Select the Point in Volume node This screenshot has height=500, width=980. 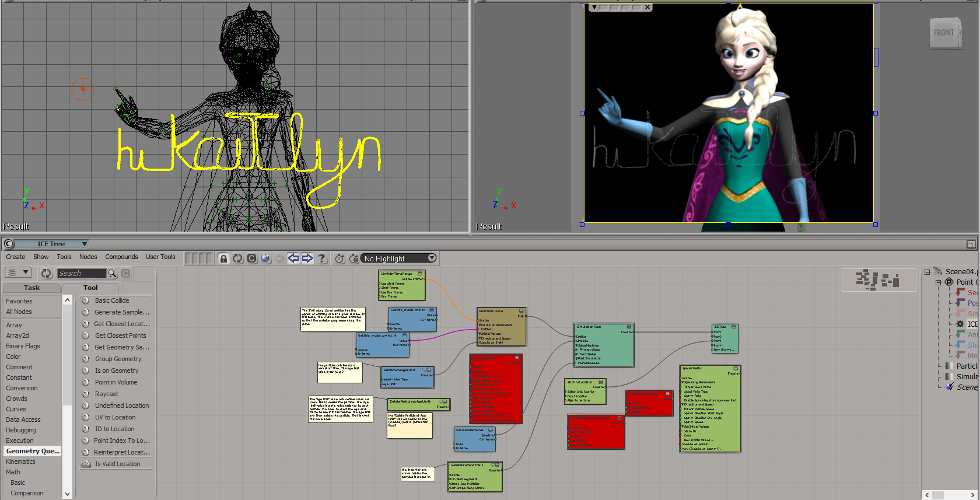(x=116, y=382)
